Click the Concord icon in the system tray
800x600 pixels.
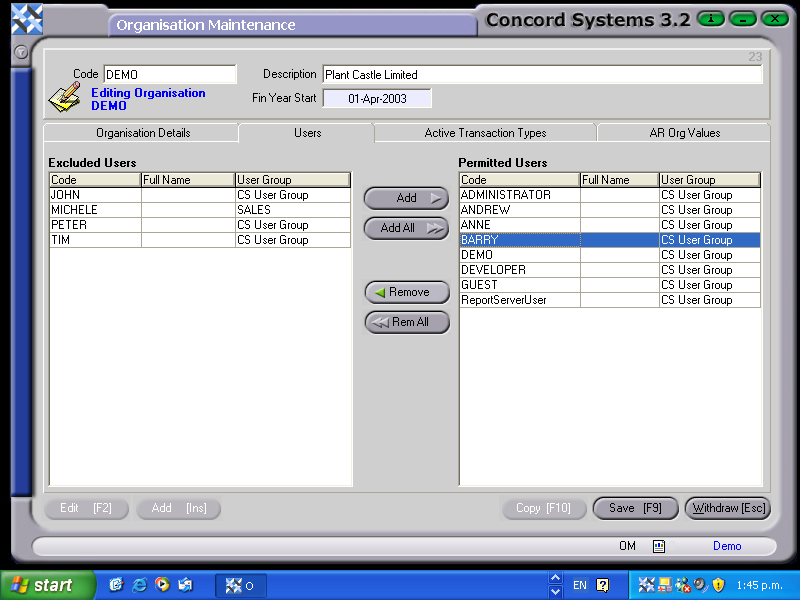(x=646, y=584)
